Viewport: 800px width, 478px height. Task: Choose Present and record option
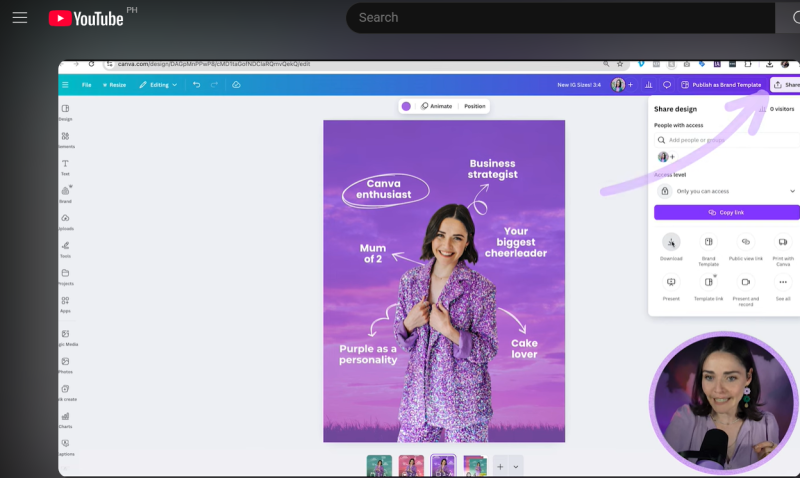(x=745, y=290)
